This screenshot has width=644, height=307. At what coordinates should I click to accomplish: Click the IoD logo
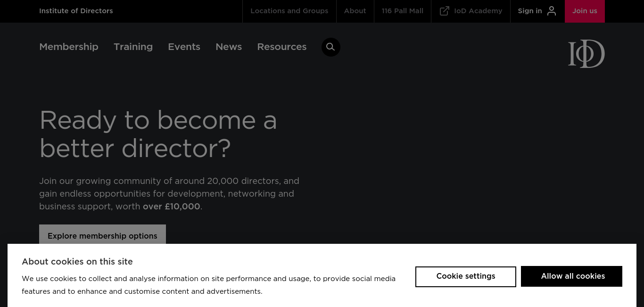pyautogui.click(x=586, y=54)
